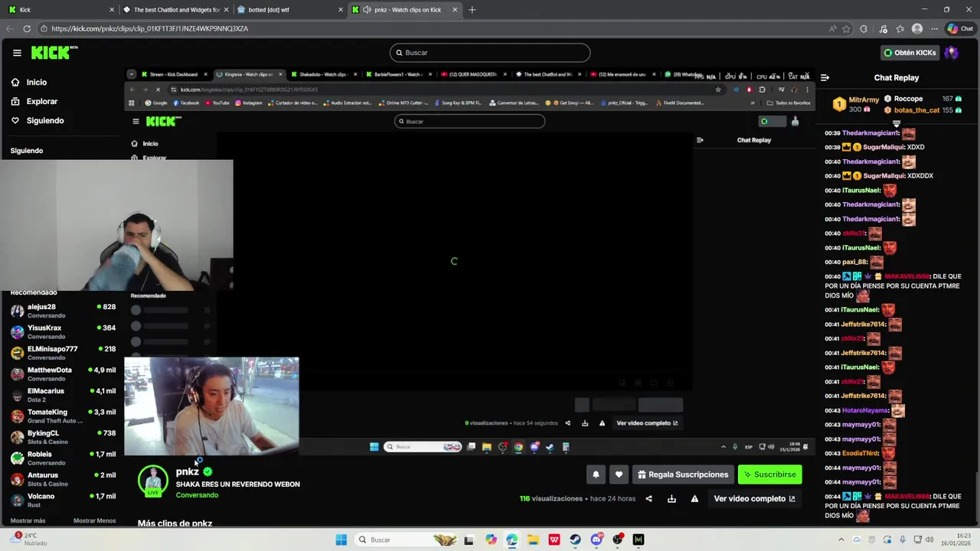Open Ver video completo link below the clip
The image size is (980, 551).
tap(754, 499)
